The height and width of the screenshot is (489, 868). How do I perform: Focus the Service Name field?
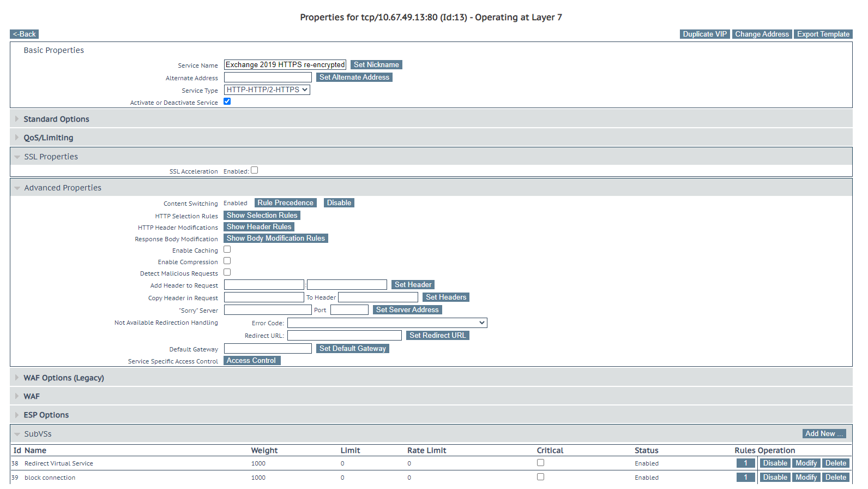pos(285,64)
